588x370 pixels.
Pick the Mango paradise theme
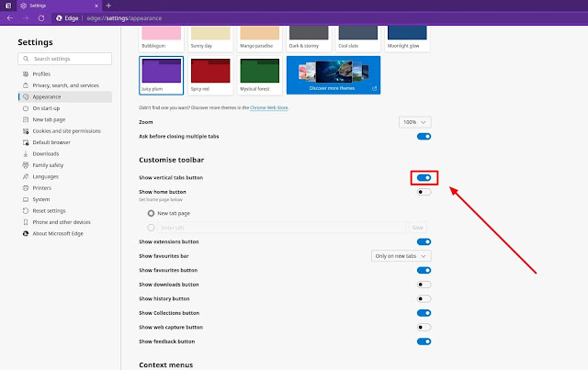click(259, 38)
